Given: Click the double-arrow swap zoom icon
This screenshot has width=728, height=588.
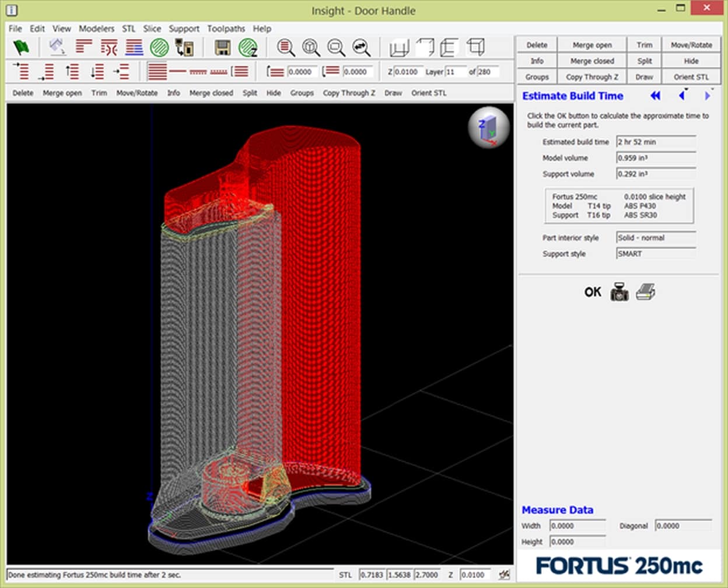Looking at the screenshot, I should 362,47.
